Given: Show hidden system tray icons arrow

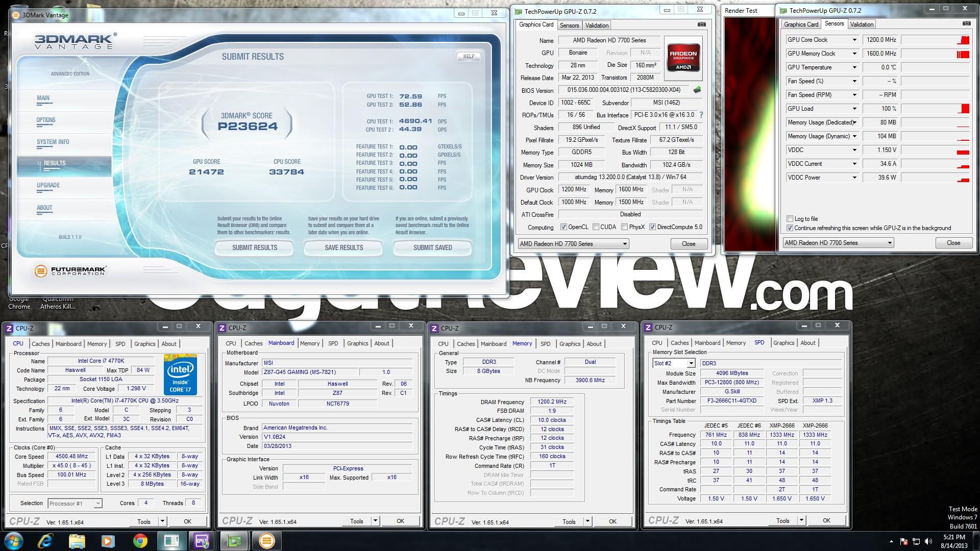Looking at the screenshot, I should click(x=892, y=541).
